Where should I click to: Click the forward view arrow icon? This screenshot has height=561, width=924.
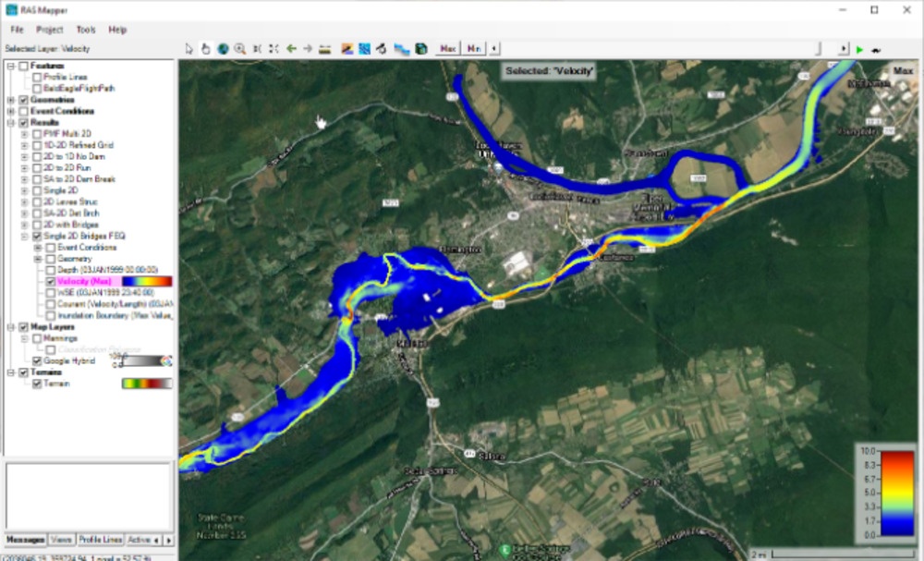pyautogui.click(x=309, y=48)
